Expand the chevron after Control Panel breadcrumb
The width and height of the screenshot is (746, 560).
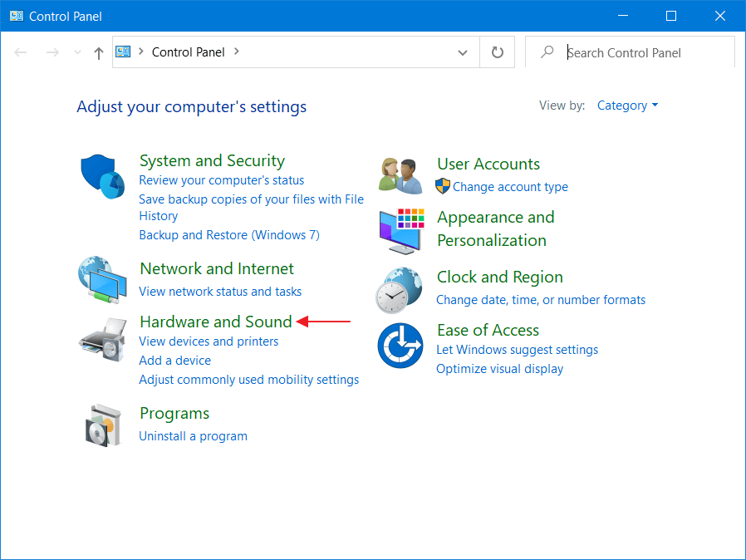[237, 52]
